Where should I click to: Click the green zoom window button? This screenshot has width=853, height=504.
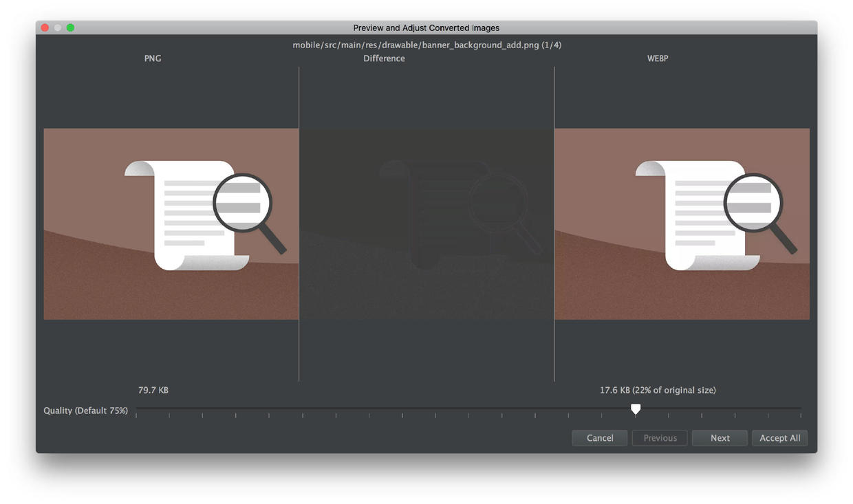coord(70,28)
